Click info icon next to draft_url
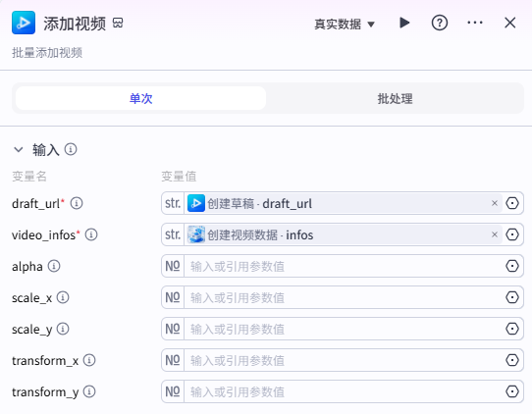 click(77, 203)
